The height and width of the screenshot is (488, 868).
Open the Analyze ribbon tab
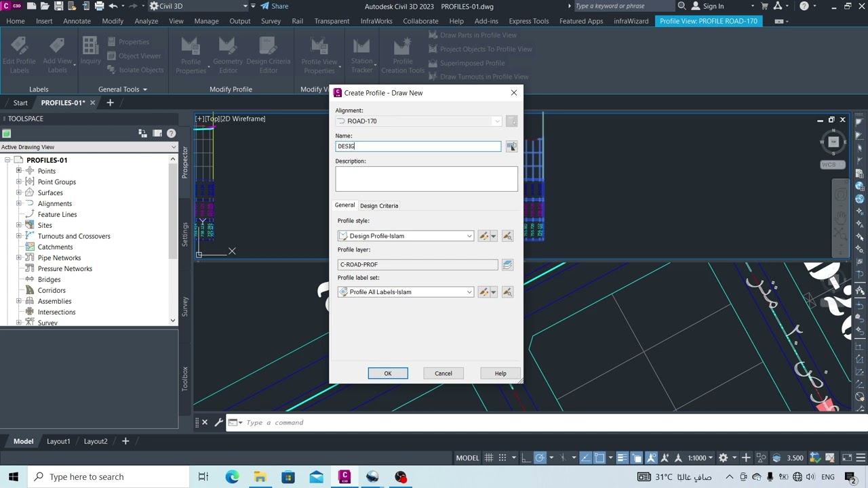coord(146,21)
